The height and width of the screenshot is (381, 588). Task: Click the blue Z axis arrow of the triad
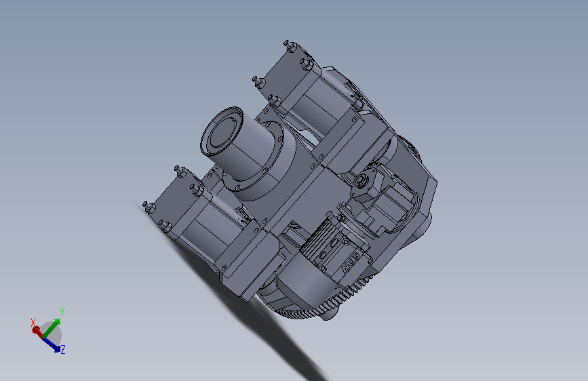point(52,345)
